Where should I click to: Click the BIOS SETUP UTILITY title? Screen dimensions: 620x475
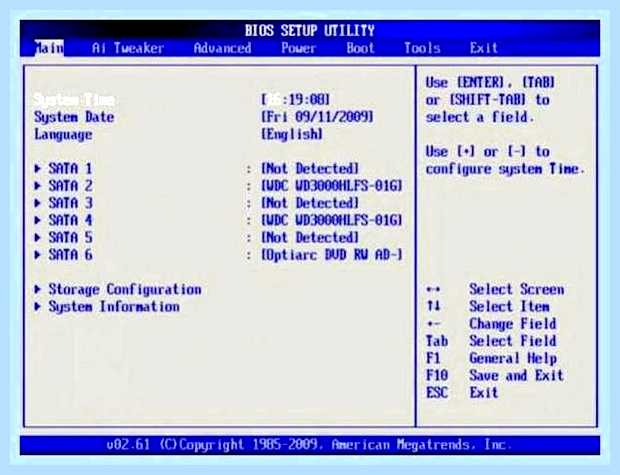(310, 30)
